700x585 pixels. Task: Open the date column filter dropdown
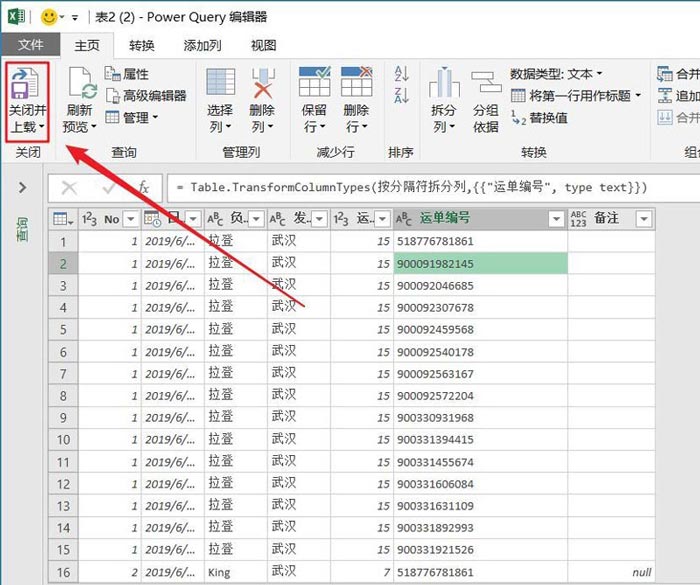(x=193, y=219)
